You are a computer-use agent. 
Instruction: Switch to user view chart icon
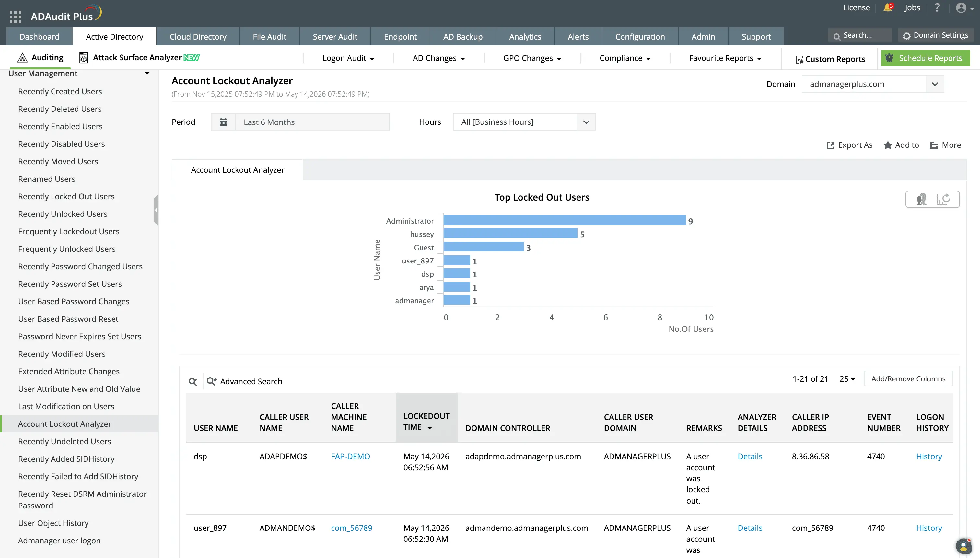click(921, 199)
